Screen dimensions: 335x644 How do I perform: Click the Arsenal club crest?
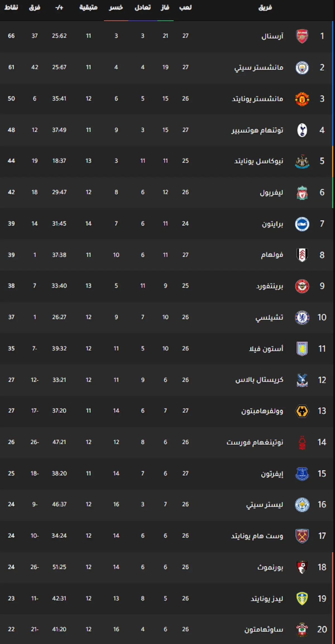(302, 36)
